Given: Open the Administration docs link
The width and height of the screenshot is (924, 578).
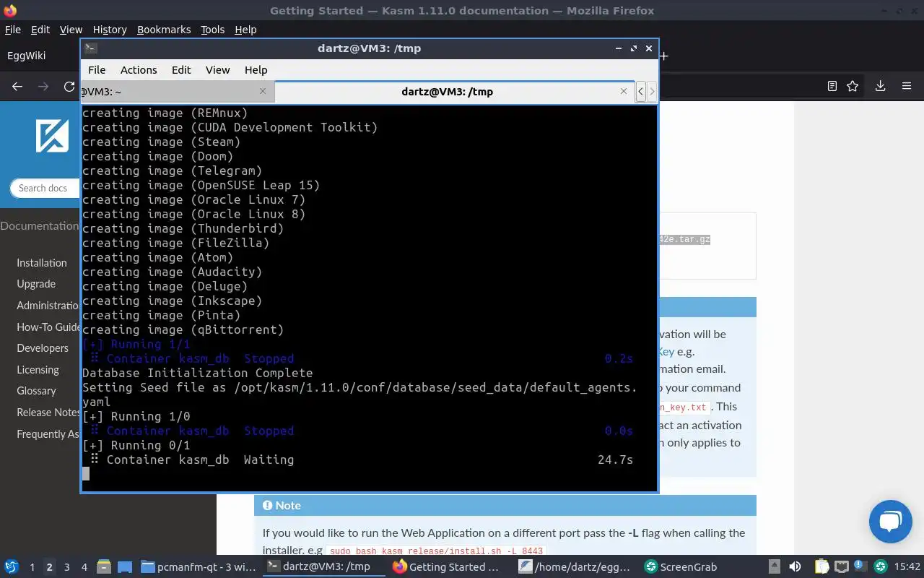Looking at the screenshot, I should click(48, 306).
